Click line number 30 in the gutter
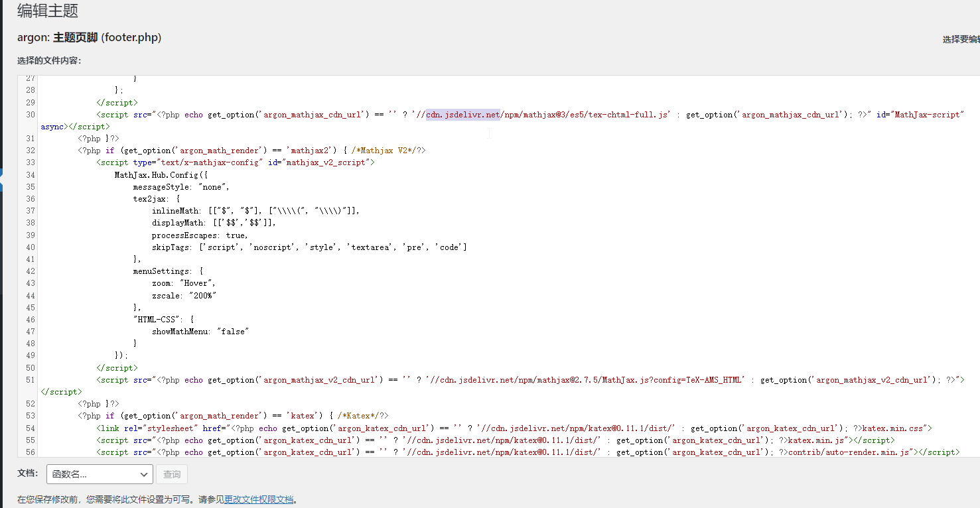The image size is (980, 508). tap(31, 115)
